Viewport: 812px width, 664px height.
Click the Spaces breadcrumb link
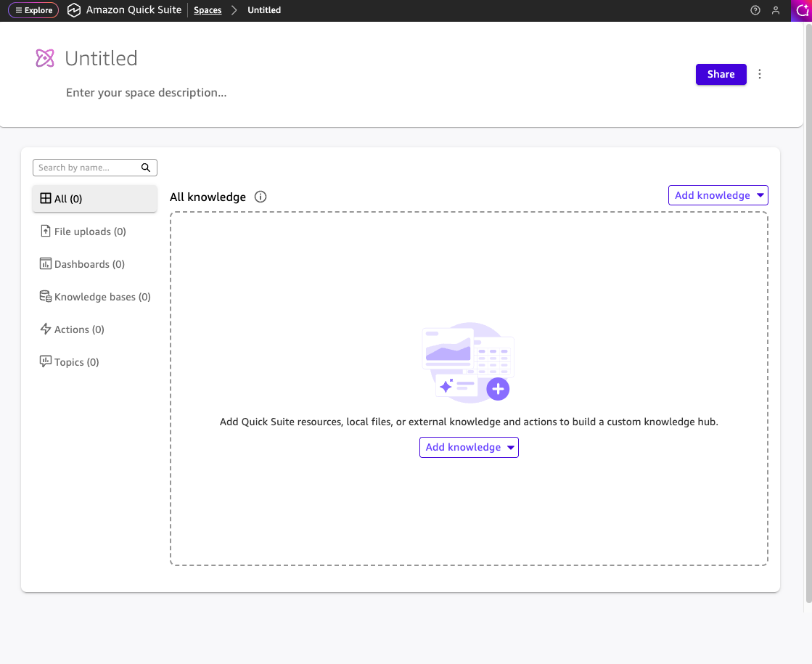pyautogui.click(x=208, y=10)
